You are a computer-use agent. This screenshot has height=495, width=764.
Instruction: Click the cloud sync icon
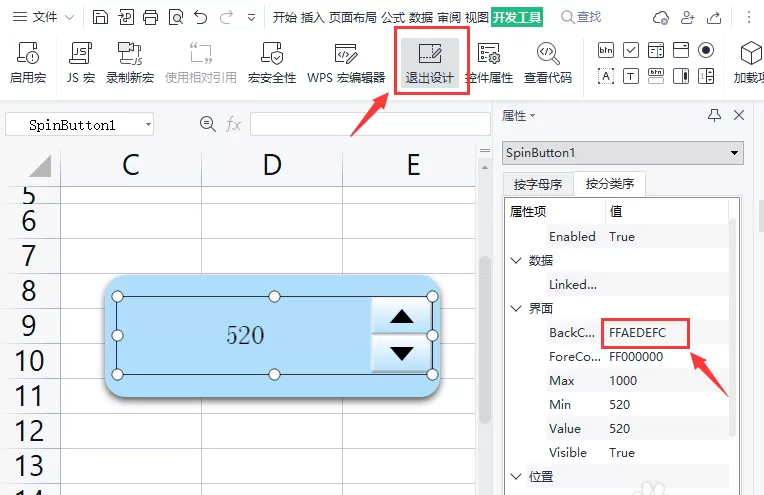(x=661, y=18)
